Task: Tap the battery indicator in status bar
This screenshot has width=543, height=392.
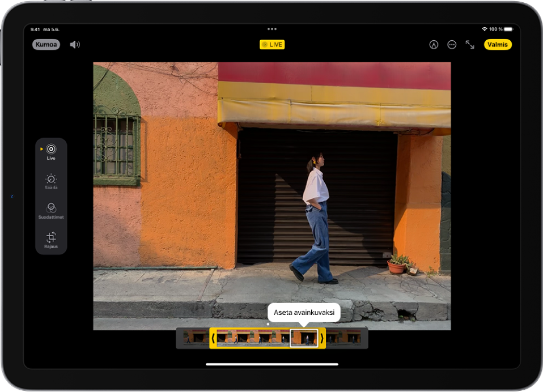Action: (509, 29)
